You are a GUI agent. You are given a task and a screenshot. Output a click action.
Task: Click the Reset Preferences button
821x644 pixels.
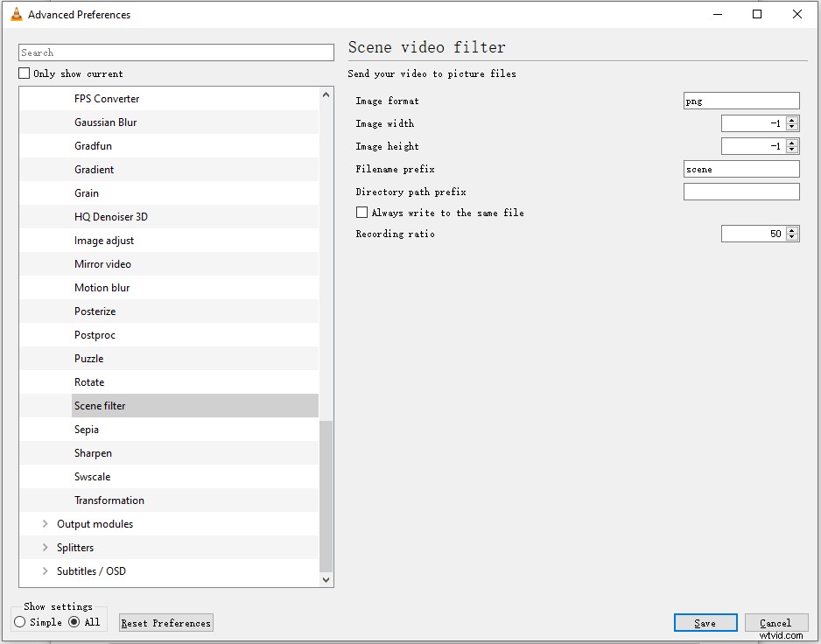(165, 622)
